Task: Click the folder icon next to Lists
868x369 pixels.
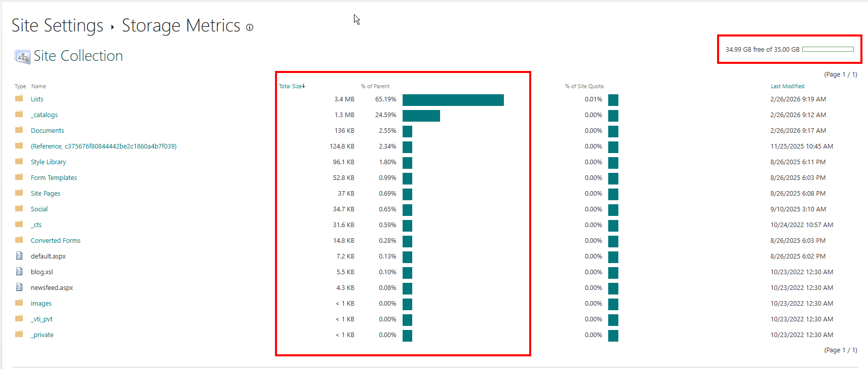Action: tap(19, 98)
